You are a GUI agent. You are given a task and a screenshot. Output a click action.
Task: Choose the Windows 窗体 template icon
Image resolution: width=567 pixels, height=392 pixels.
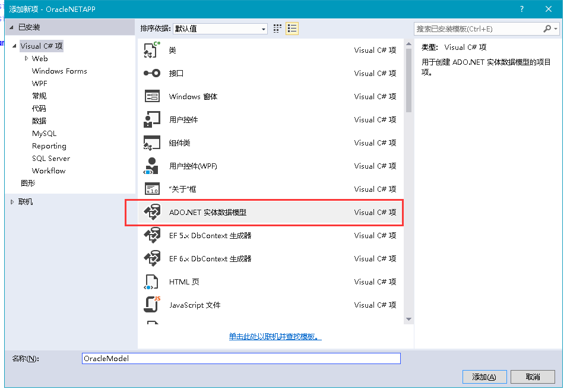click(152, 97)
